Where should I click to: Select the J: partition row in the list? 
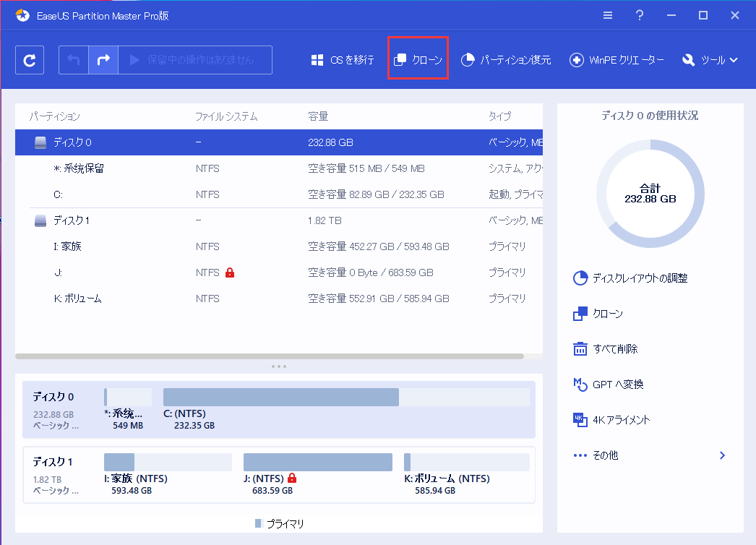pyautogui.click(x=279, y=272)
